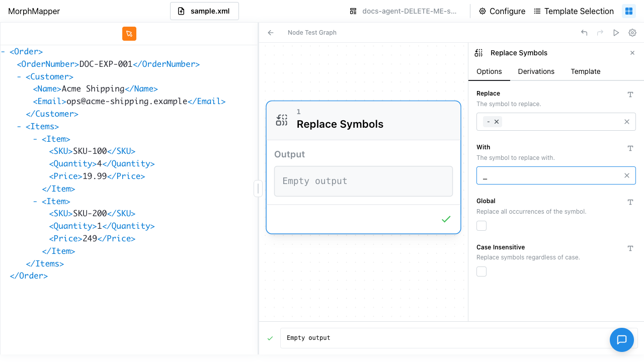Open the chat support bubble
Viewport: 644px width, 362px height.
click(622, 339)
